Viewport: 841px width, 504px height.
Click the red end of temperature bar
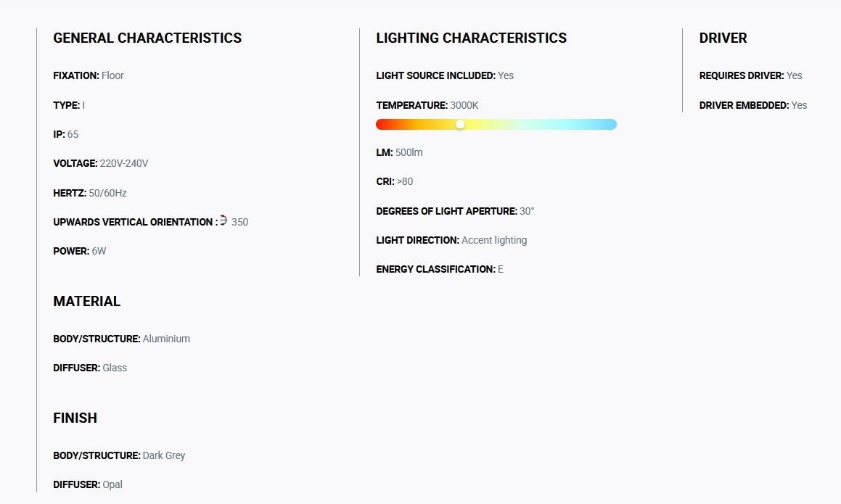point(382,125)
